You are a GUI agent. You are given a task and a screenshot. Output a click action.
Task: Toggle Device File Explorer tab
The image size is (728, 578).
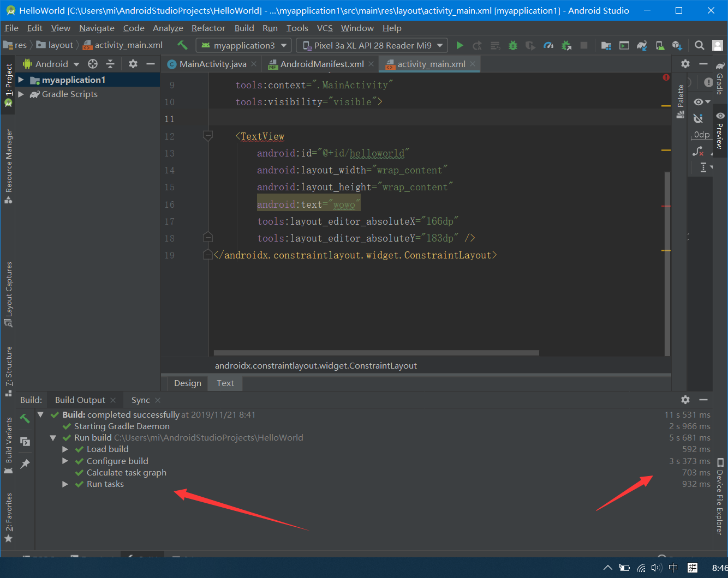(x=720, y=496)
